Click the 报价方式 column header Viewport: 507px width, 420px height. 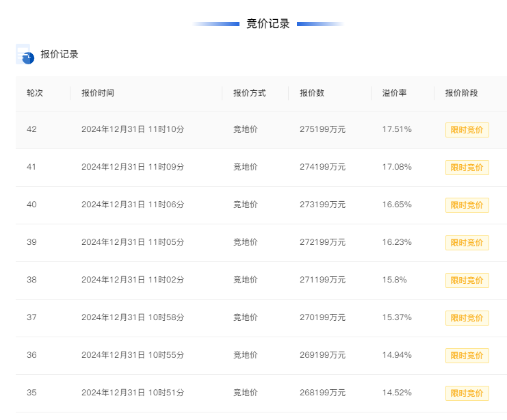(x=249, y=93)
